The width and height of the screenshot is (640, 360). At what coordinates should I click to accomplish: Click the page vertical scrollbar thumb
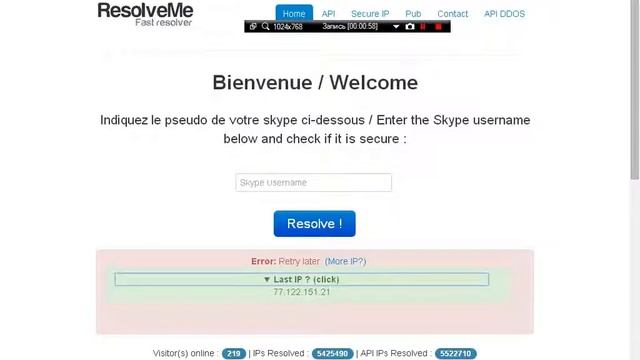(635, 90)
